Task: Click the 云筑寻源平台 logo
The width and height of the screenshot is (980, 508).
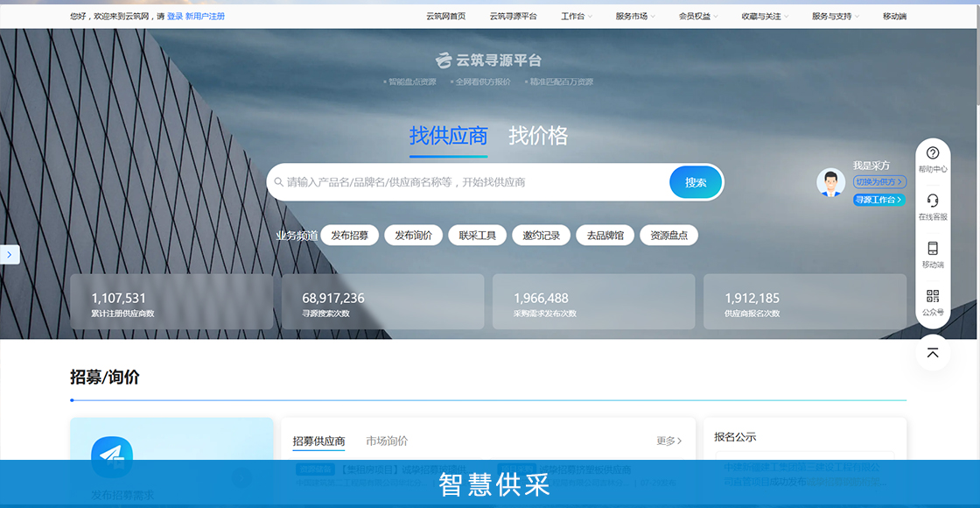Action: [x=488, y=60]
